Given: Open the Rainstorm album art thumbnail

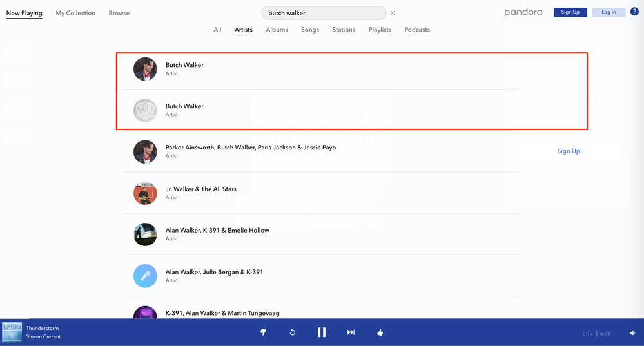Looking at the screenshot, I should (x=12, y=332).
